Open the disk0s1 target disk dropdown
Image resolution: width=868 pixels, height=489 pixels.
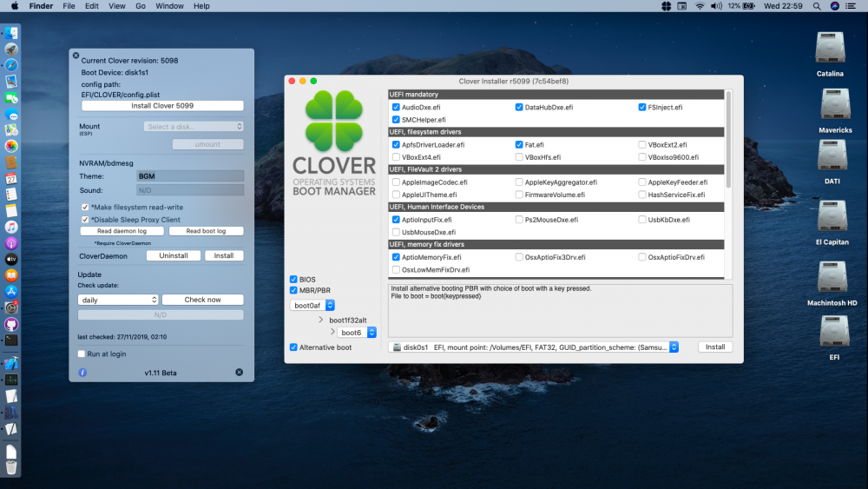coord(534,347)
